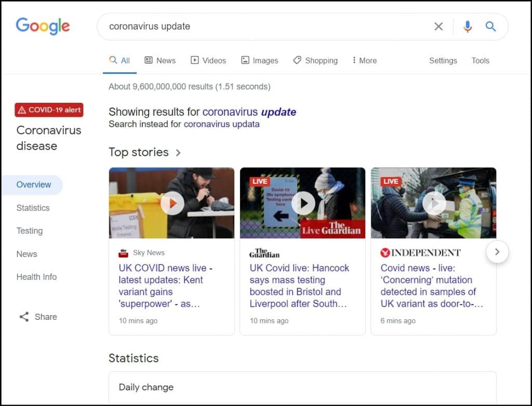Image resolution: width=532 pixels, height=406 pixels.
Task: Open the Shopping tab
Action: pos(315,60)
